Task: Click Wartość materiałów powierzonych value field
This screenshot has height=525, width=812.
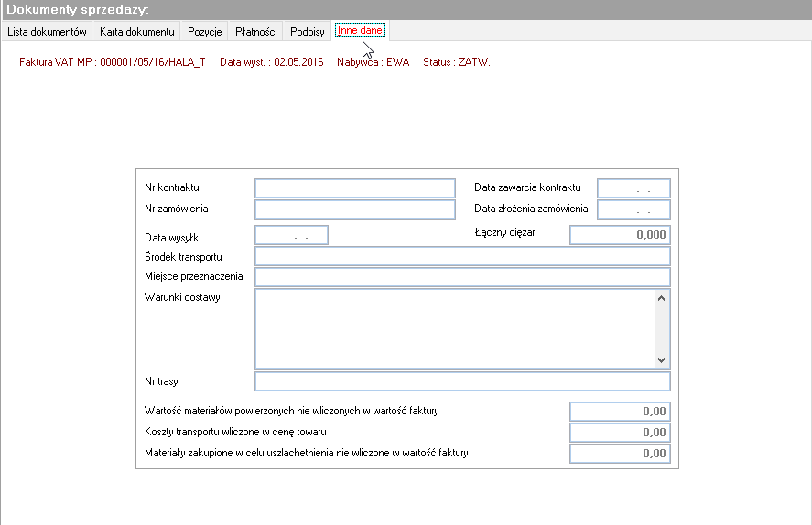Action: pos(620,412)
